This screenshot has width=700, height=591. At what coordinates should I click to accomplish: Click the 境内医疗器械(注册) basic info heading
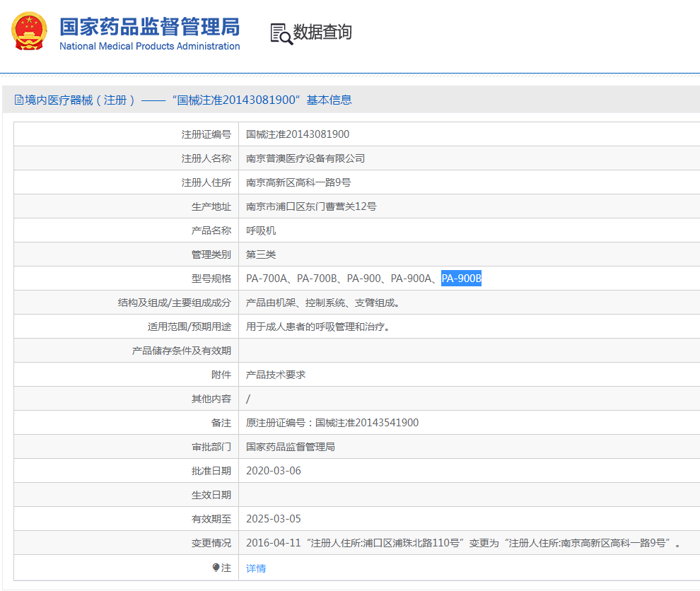(188, 100)
